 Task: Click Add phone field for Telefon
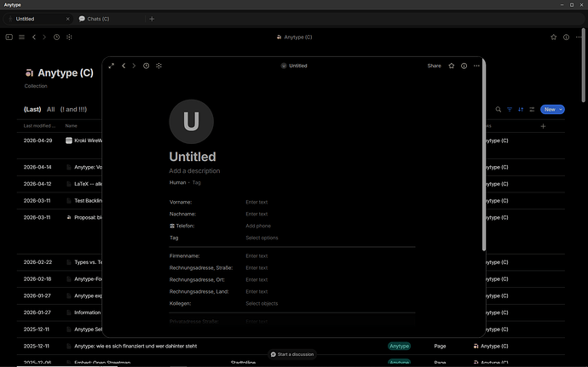tap(258, 226)
